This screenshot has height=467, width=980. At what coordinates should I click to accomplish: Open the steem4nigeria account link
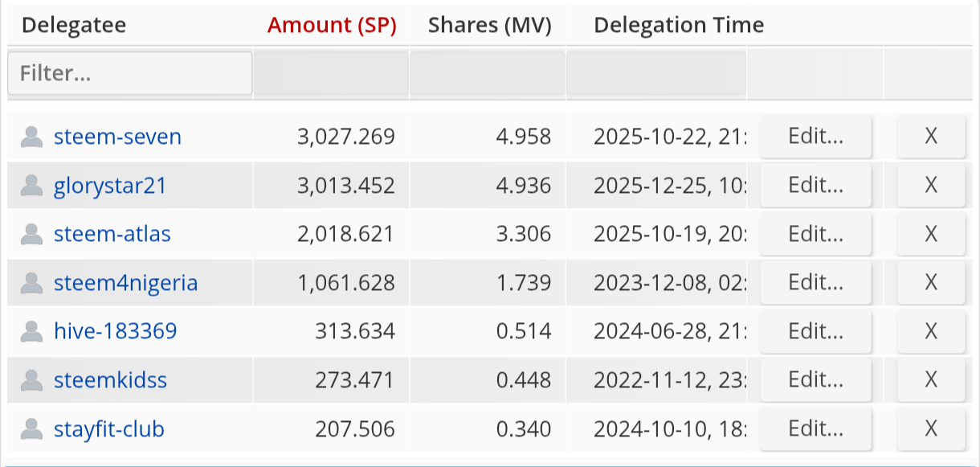click(x=125, y=283)
